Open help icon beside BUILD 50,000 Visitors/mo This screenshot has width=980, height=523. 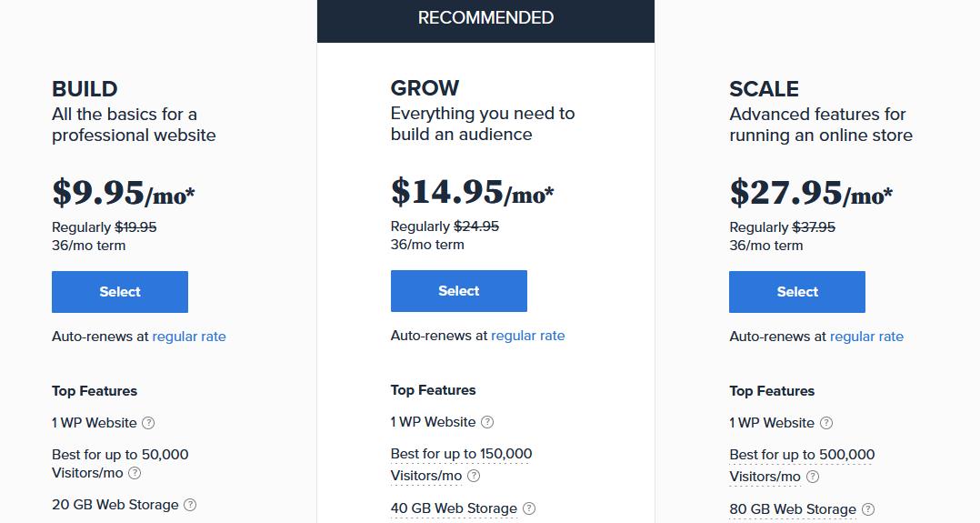pos(135,473)
